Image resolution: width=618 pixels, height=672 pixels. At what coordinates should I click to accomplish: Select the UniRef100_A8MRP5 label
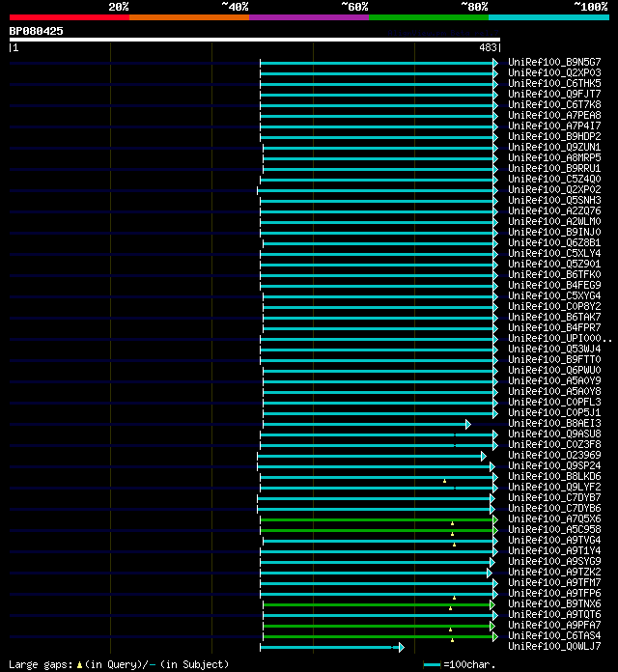point(554,157)
